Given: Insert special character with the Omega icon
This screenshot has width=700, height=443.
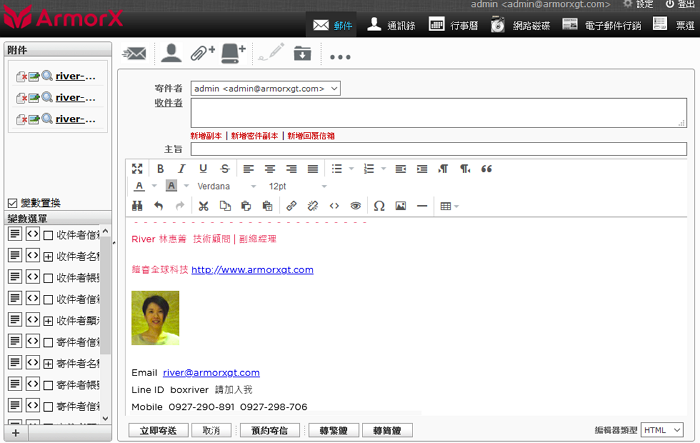Looking at the screenshot, I should [379, 206].
